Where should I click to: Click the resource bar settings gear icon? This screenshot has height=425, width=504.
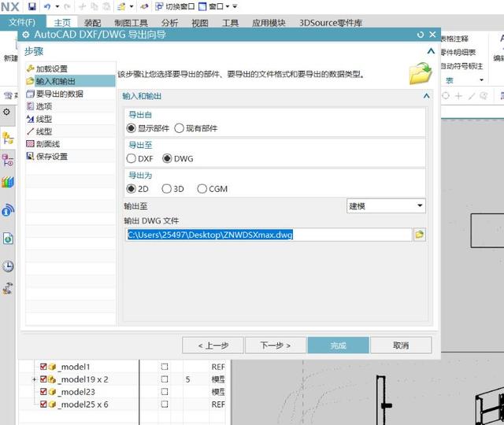click(6, 112)
